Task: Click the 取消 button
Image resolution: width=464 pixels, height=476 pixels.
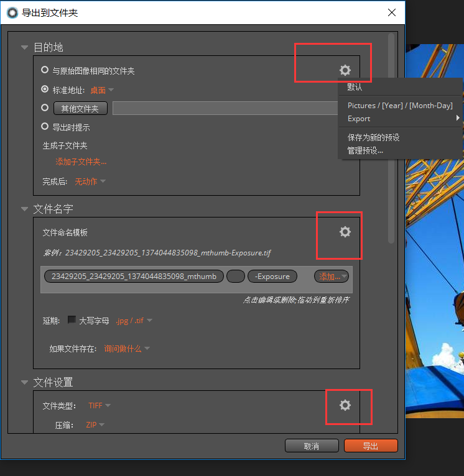Action: coord(312,446)
